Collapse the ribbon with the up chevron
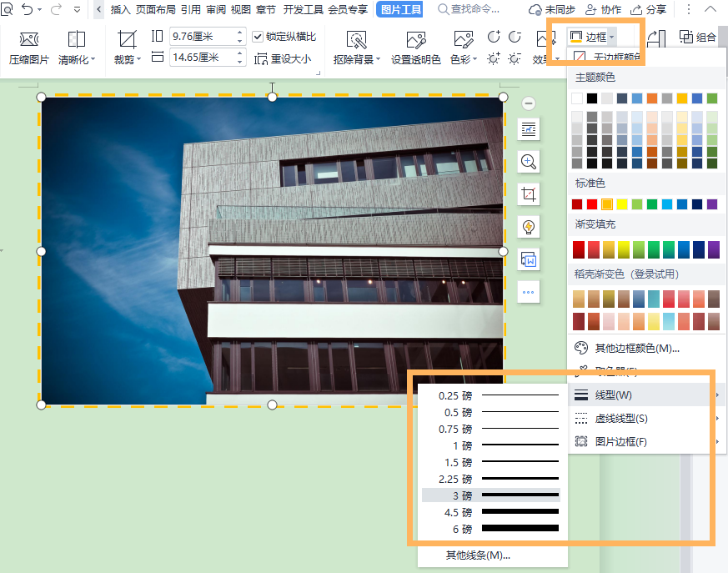This screenshot has width=728, height=573. [710, 9]
